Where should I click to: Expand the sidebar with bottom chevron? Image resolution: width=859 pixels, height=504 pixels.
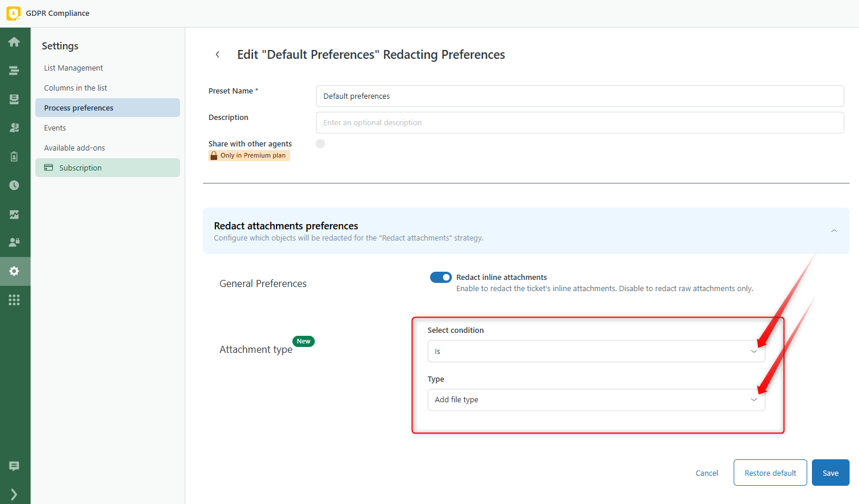(x=14, y=495)
